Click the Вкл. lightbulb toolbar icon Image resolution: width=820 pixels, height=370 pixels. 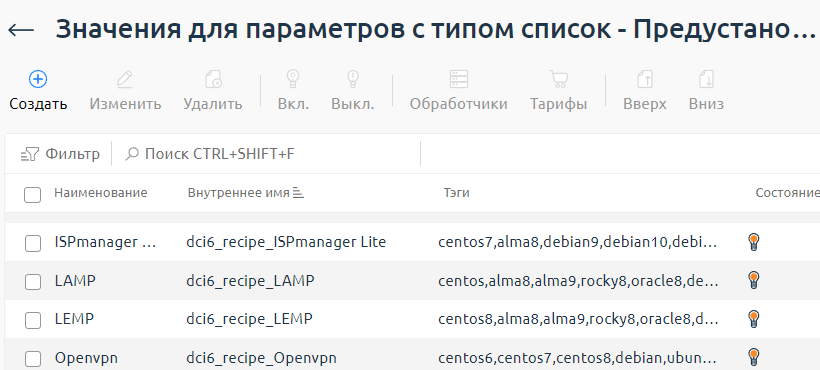click(x=293, y=79)
